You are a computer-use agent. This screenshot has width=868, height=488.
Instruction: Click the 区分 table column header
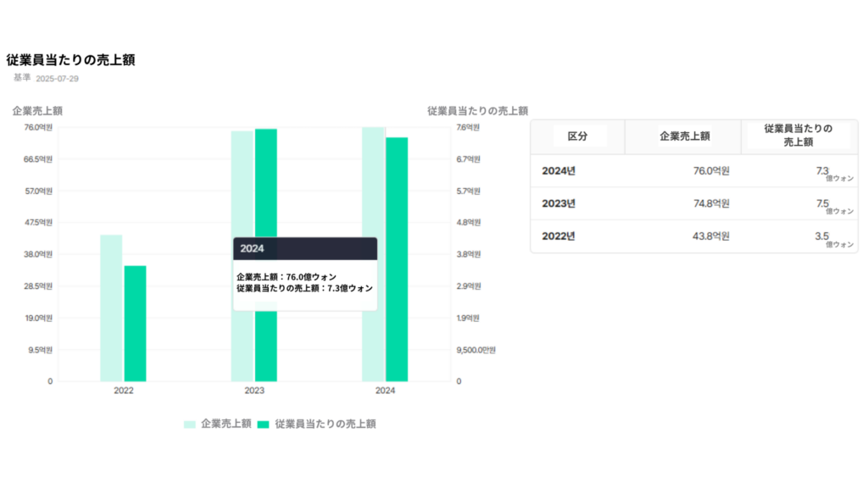pos(576,136)
